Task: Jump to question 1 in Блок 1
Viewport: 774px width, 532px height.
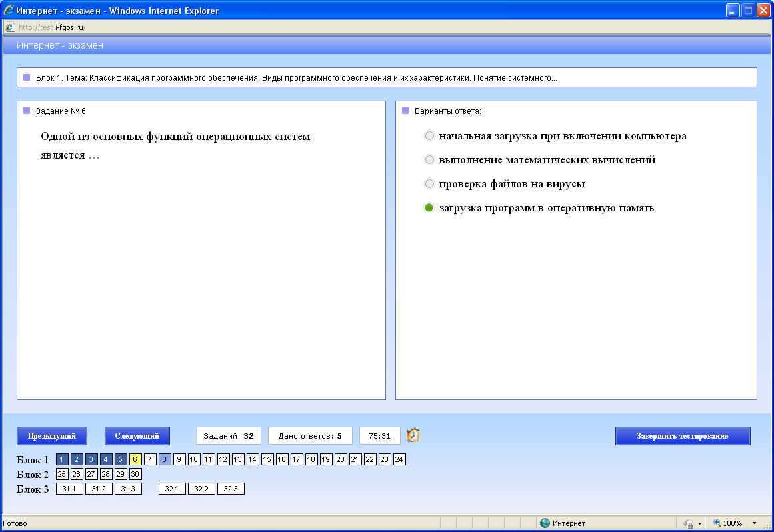Action: point(62,459)
